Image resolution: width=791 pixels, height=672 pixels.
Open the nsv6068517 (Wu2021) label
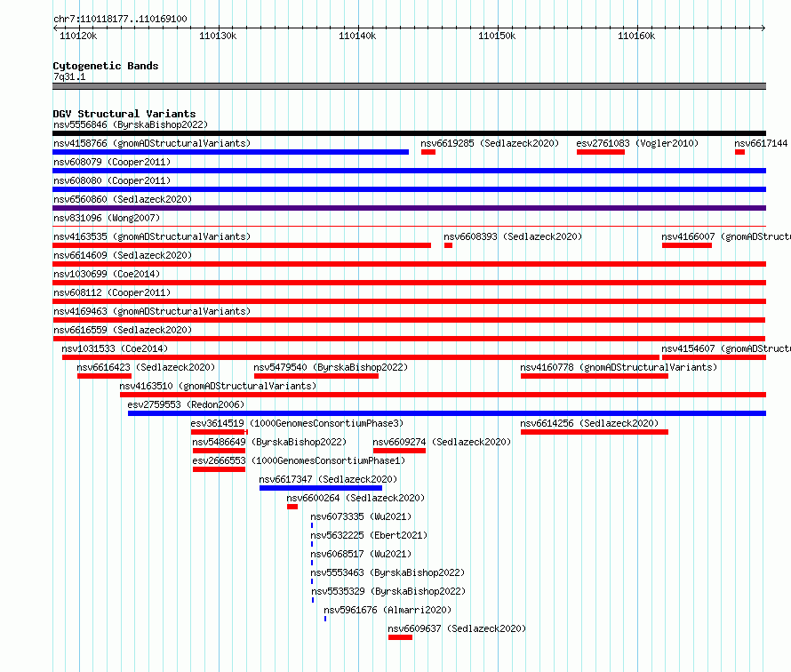tap(361, 554)
